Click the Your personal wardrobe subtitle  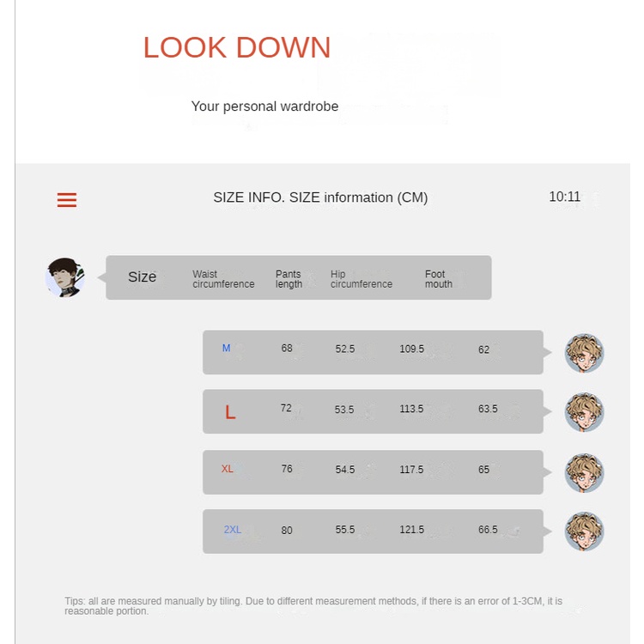[264, 106]
